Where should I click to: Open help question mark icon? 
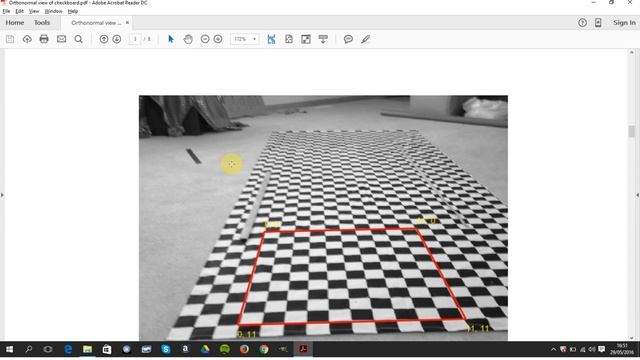click(582, 23)
